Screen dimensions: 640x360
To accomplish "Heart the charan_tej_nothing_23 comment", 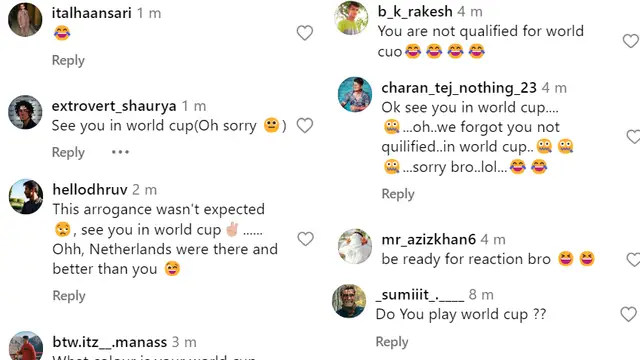I will 633,137.
